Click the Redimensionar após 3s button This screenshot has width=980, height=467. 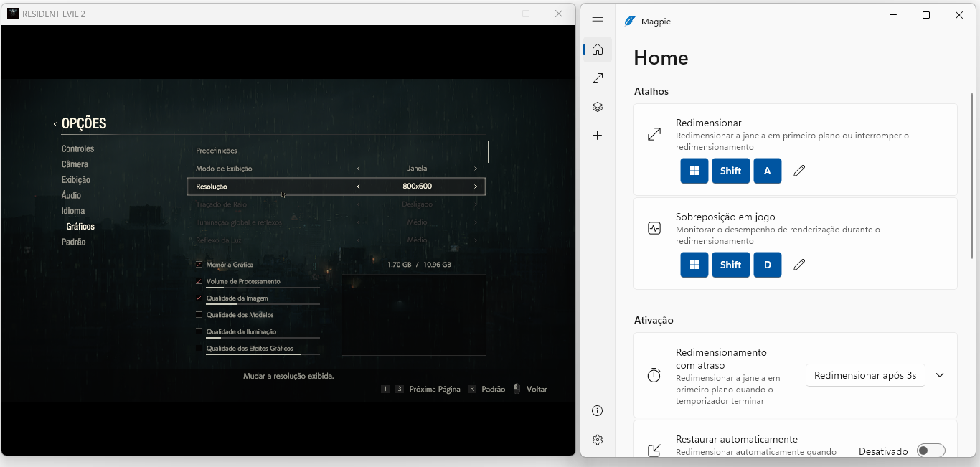tap(864, 375)
